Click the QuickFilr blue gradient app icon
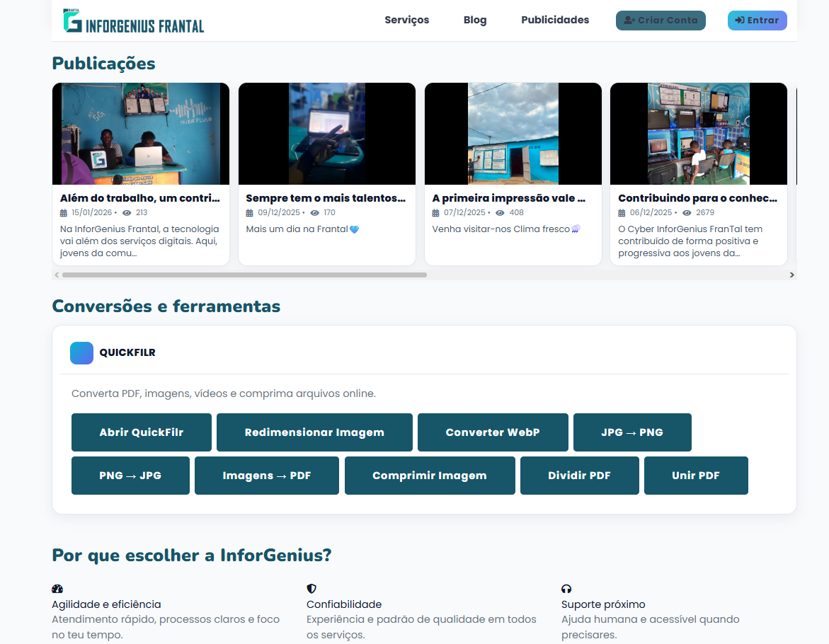This screenshot has width=829, height=644. 81,353
